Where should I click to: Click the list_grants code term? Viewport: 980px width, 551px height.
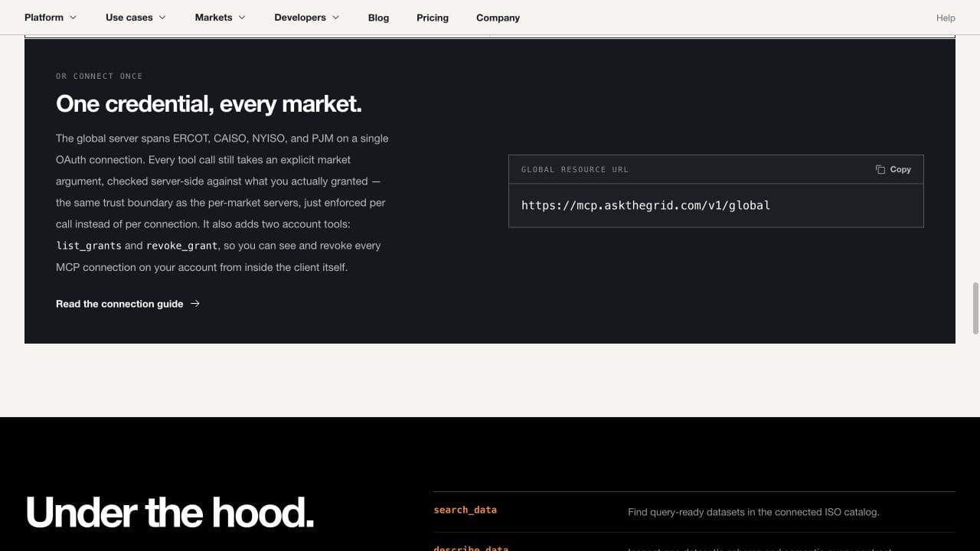coord(89,246)
